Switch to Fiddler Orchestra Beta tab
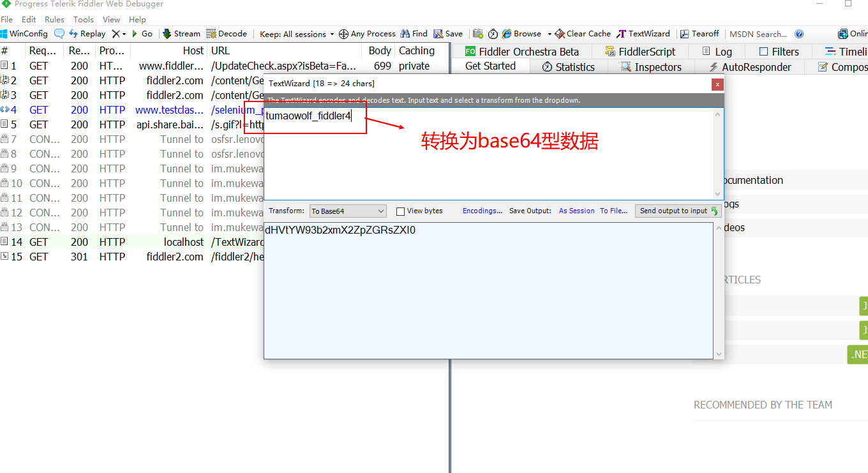The height and width of the screenshot is (473, 868). click(x=522, y=52)
